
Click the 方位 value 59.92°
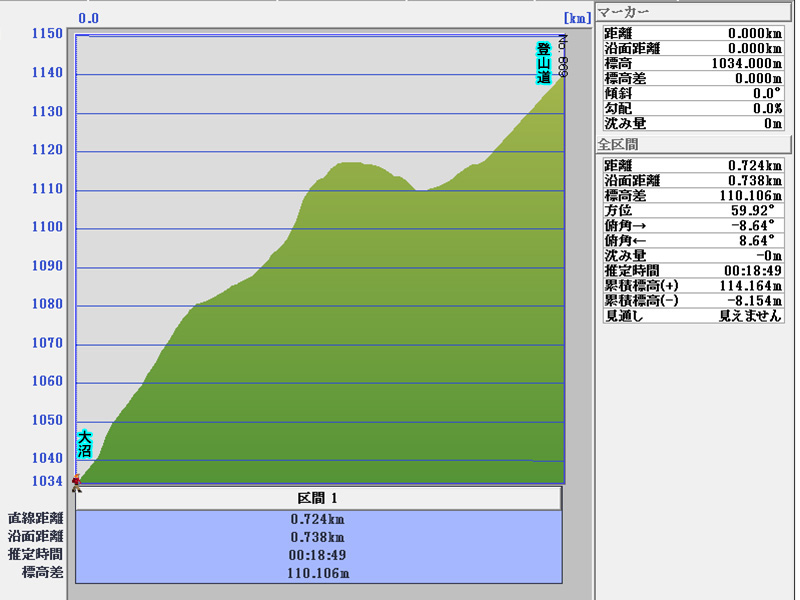tap(750, 211)
